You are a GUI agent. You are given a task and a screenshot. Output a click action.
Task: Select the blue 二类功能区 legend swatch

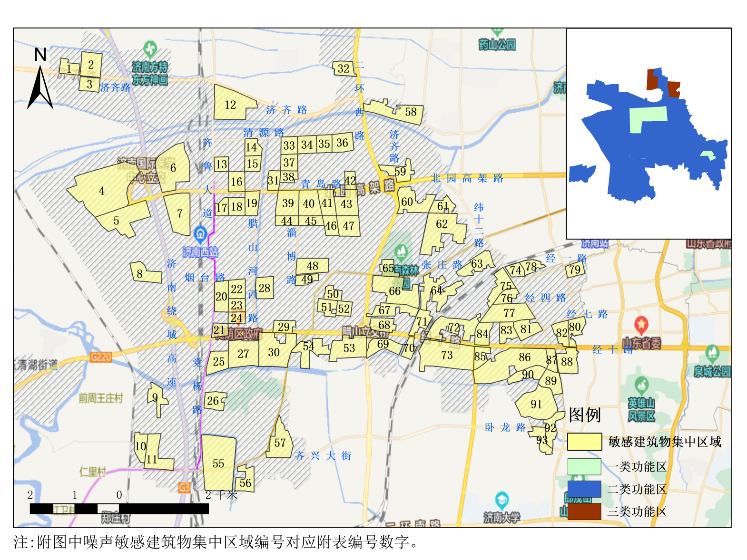[584, 489]
